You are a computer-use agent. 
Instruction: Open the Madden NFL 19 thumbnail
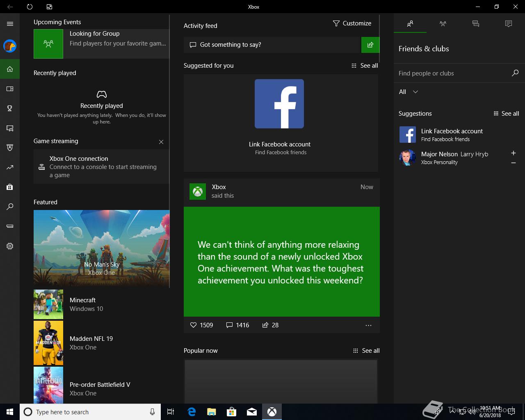coord(48,343)
